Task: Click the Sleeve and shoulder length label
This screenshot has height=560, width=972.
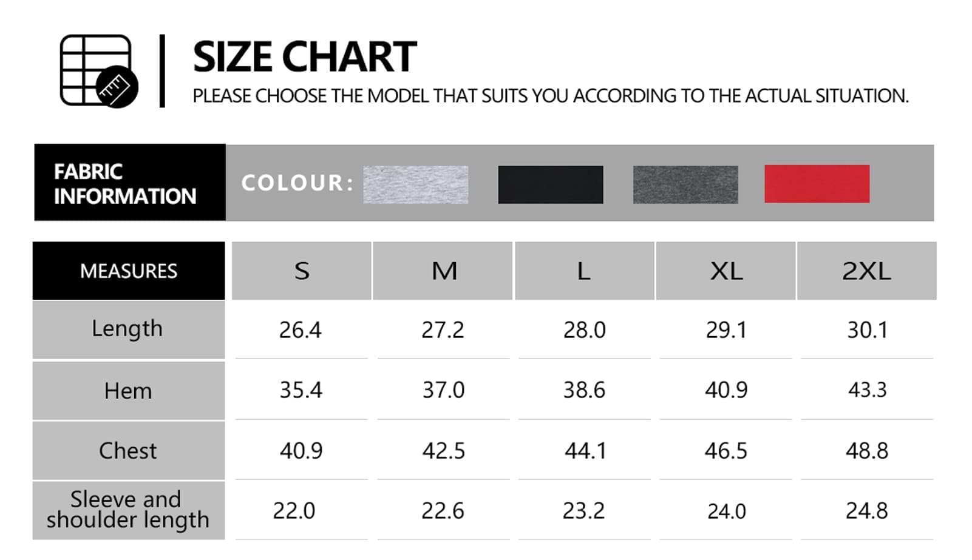Action: tap(129, 510)
